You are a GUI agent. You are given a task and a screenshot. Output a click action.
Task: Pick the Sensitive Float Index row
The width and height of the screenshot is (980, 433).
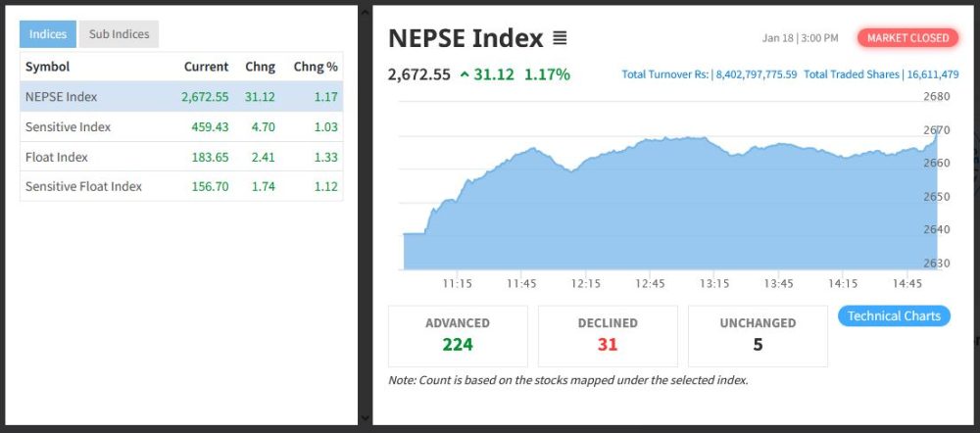(x=181, y=186)
